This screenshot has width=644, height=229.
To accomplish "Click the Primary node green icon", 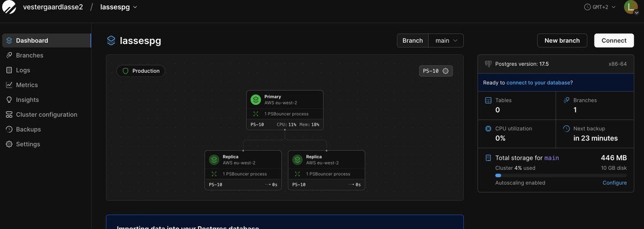I will tap(256, 99).
